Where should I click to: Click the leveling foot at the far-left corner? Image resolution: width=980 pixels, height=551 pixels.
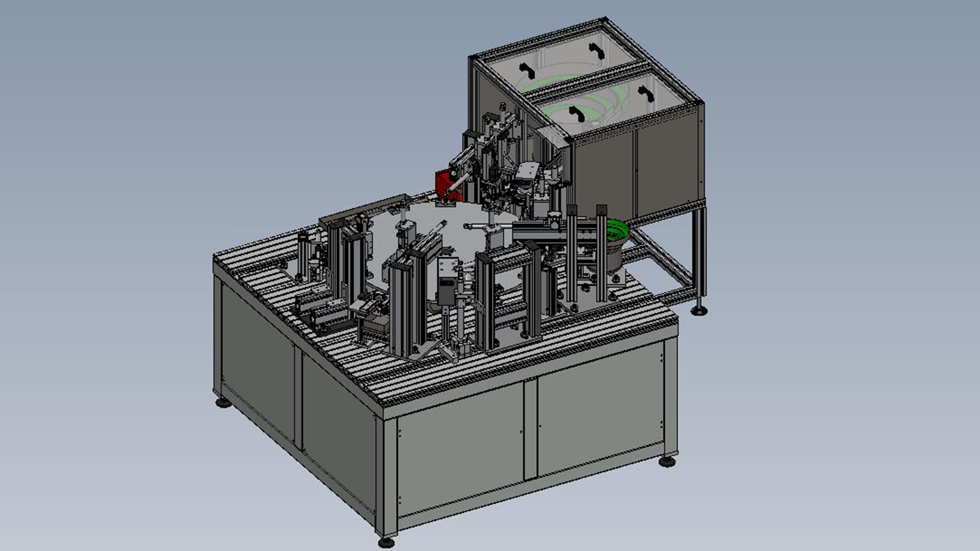pos(223,402)
